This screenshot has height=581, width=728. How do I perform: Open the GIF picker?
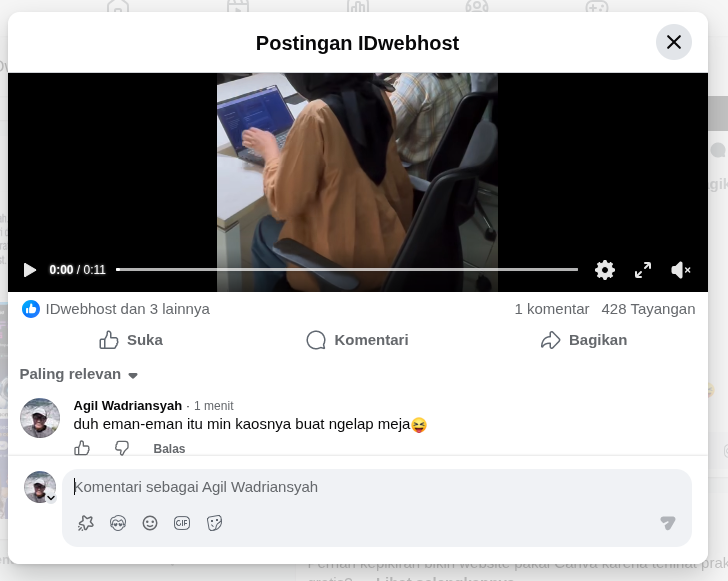pos(182,523)
